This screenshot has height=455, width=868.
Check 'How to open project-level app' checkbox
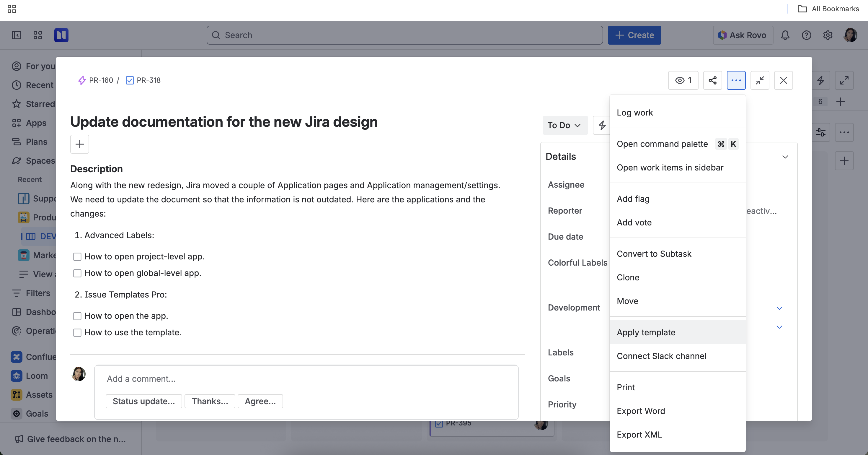coord(77,257)
